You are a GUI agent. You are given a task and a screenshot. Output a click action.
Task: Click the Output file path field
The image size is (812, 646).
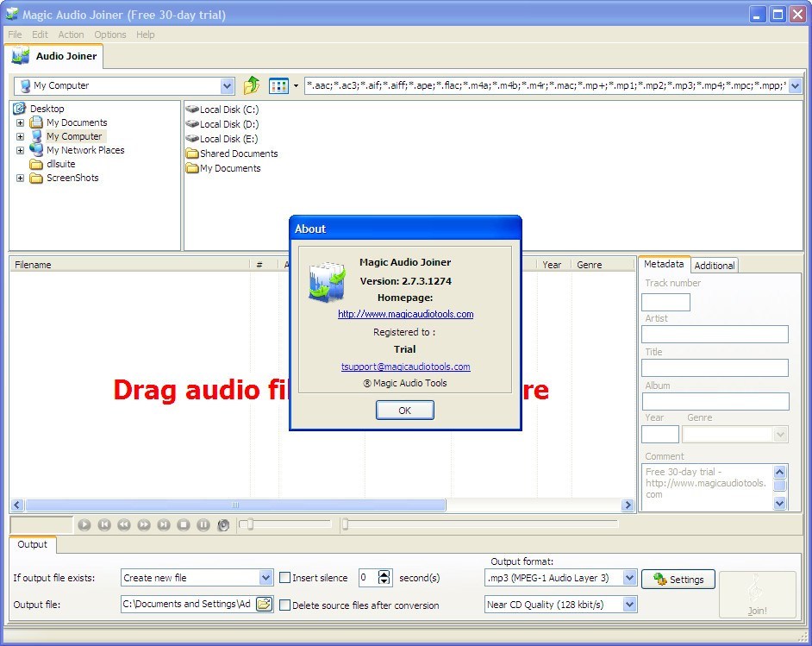pyautogui.click(x=188, y=604)
